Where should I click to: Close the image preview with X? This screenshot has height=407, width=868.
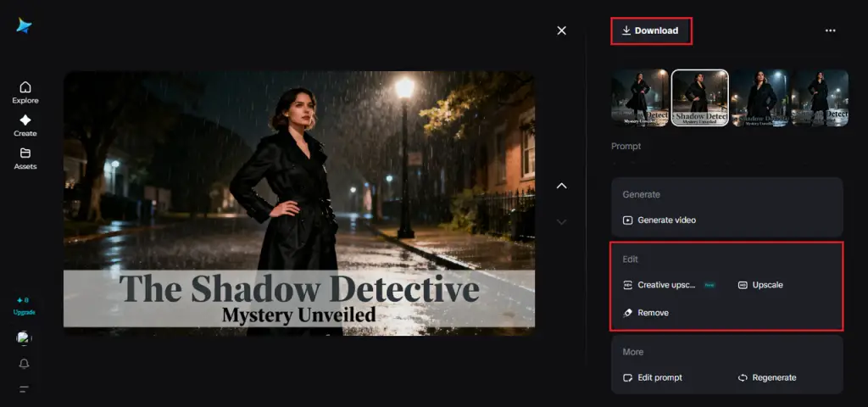(561, 31)
